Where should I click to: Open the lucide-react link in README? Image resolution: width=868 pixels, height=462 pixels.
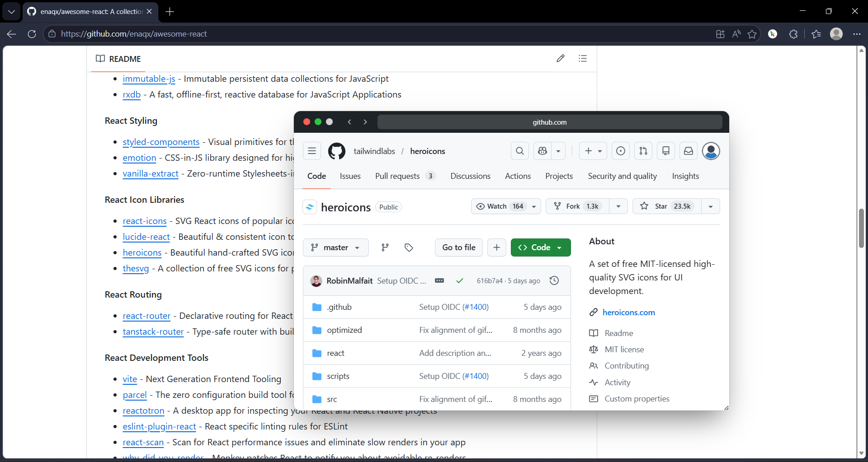click(x=146, y=237)
